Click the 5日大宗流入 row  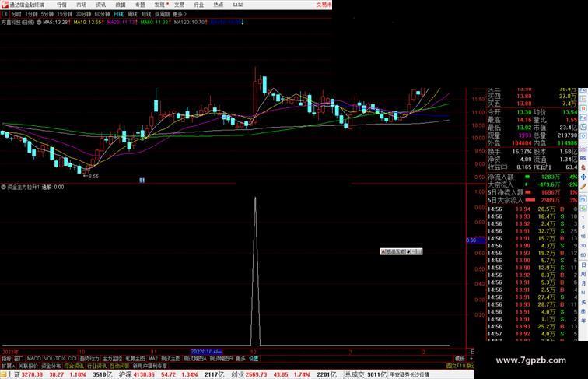pos(532,200)
